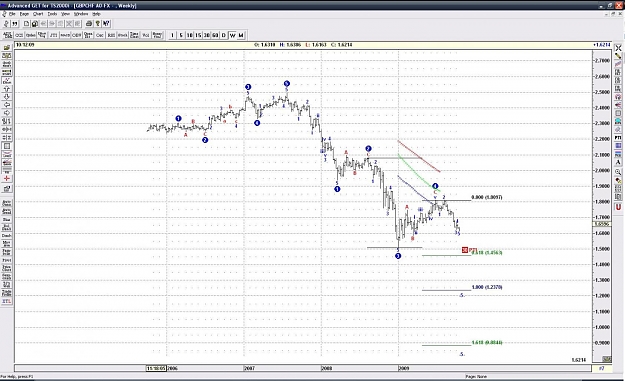The height and width of the screenshot is (381, 625).
Task: Add the Stoch indicator
Action: [123, 35]
